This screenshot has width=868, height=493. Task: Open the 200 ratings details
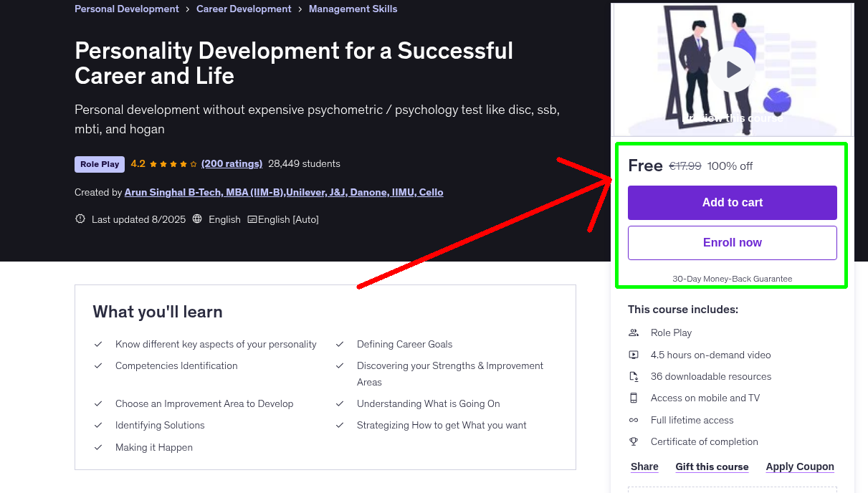click(x=232, y=163)
